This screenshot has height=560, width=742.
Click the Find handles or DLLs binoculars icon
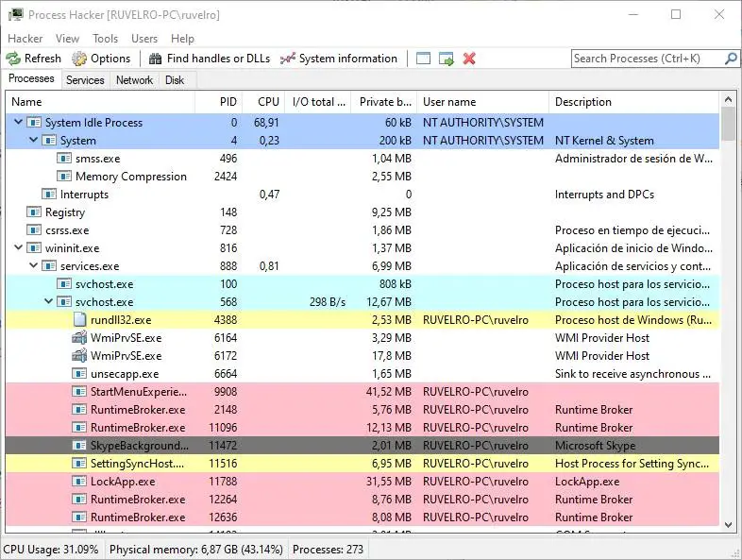coord(156,59)
